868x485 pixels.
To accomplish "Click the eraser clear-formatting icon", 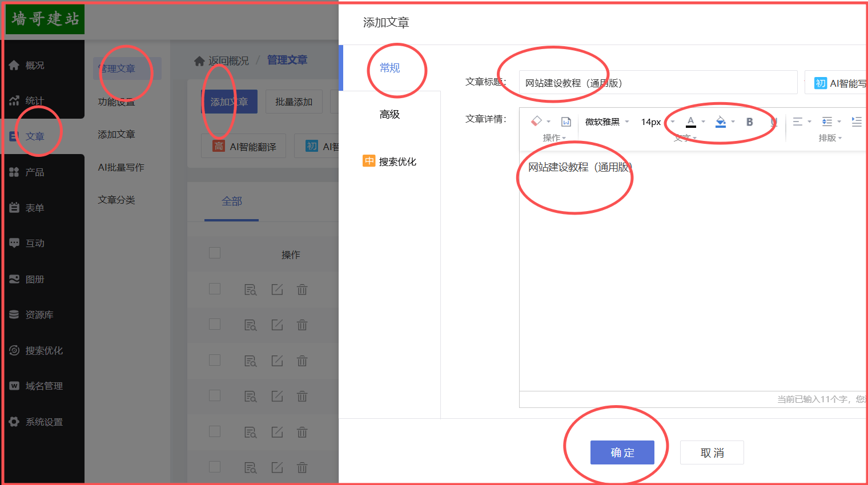I will point(536,121).
